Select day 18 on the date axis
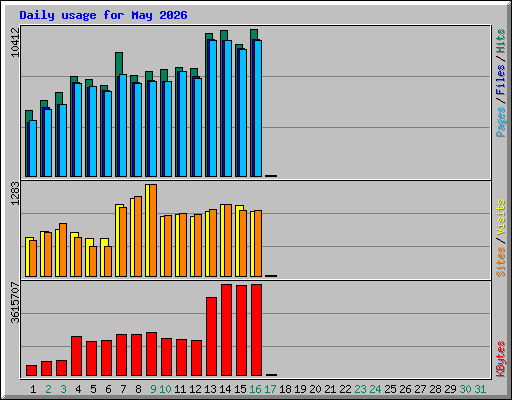 click(285, 389)
